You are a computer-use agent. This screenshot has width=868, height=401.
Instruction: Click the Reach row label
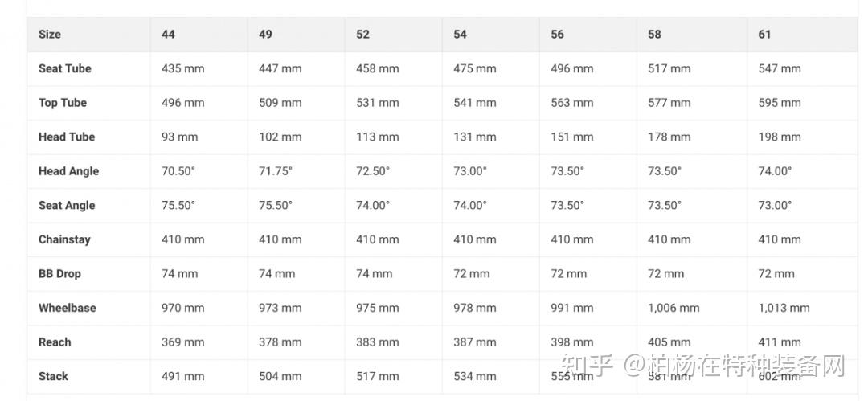(x=55, y=342)
